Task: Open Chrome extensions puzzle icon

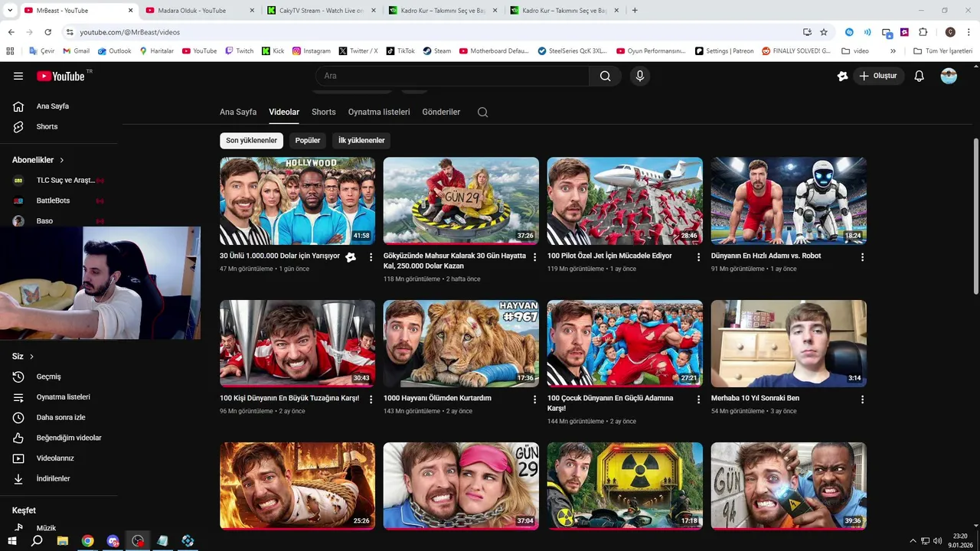Action: tap(923, 32)
